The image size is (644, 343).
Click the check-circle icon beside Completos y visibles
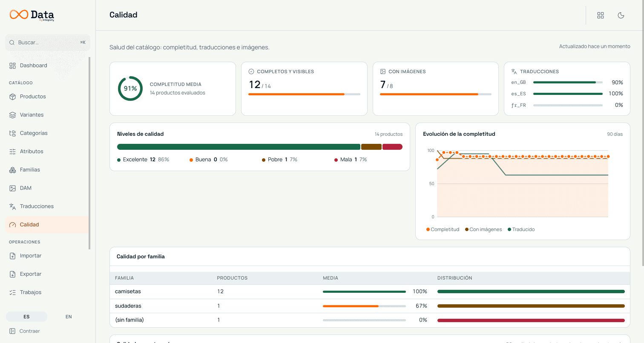click(x=251, y=71)
